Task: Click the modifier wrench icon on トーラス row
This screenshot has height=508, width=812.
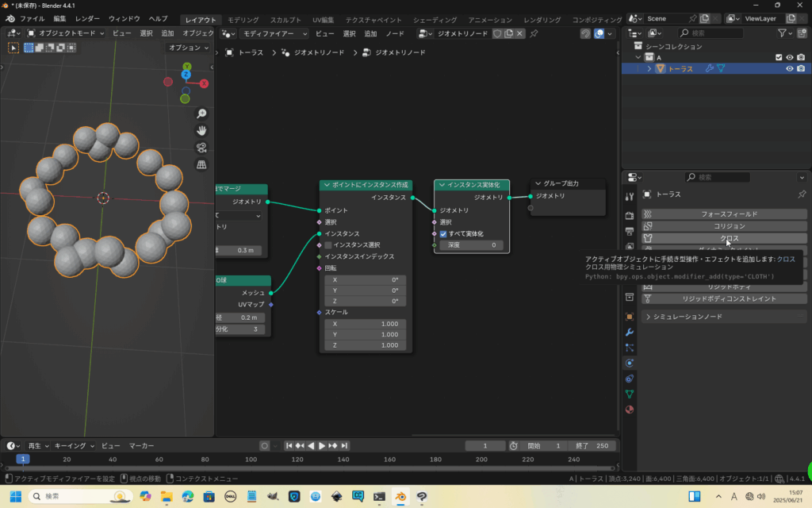Action: click(710, 68)
